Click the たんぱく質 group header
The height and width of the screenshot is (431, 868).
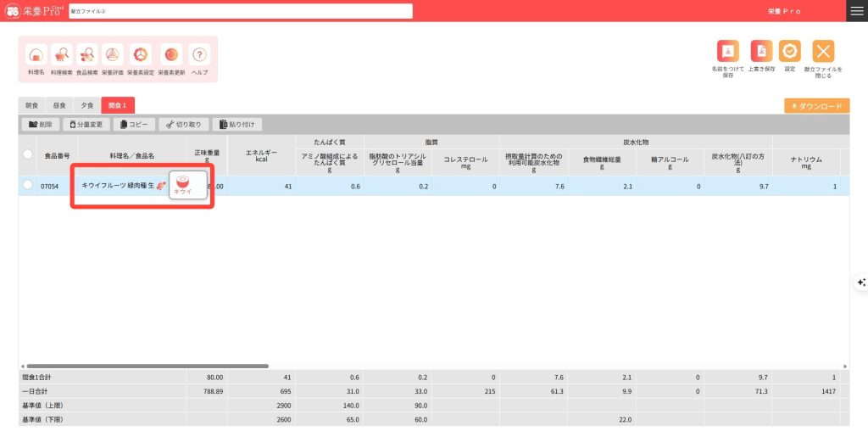pos(330,142)
